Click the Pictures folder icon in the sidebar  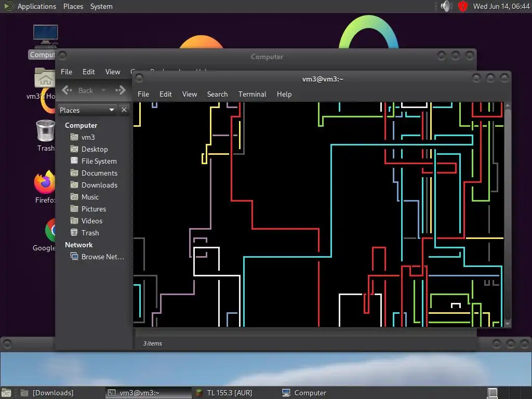(x=74, y=209)
